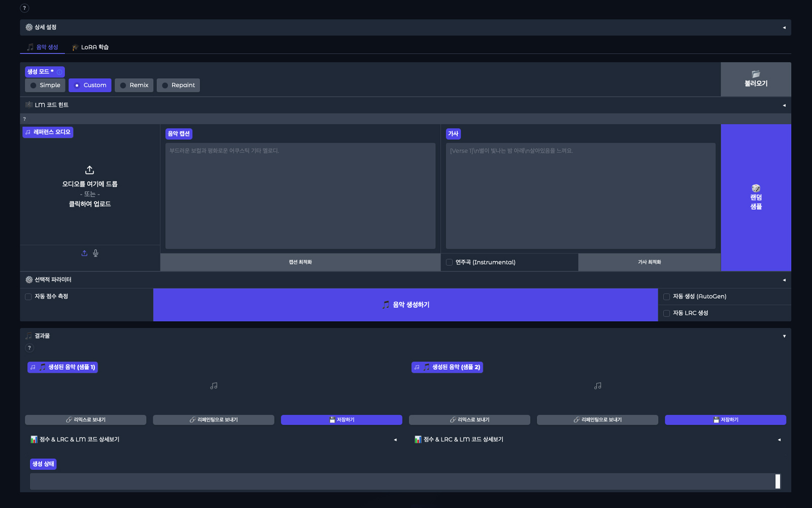Viewport: 812px width, 508px height.
Task: Click into the 음악 캡션 text area
Action: (300, 196)
